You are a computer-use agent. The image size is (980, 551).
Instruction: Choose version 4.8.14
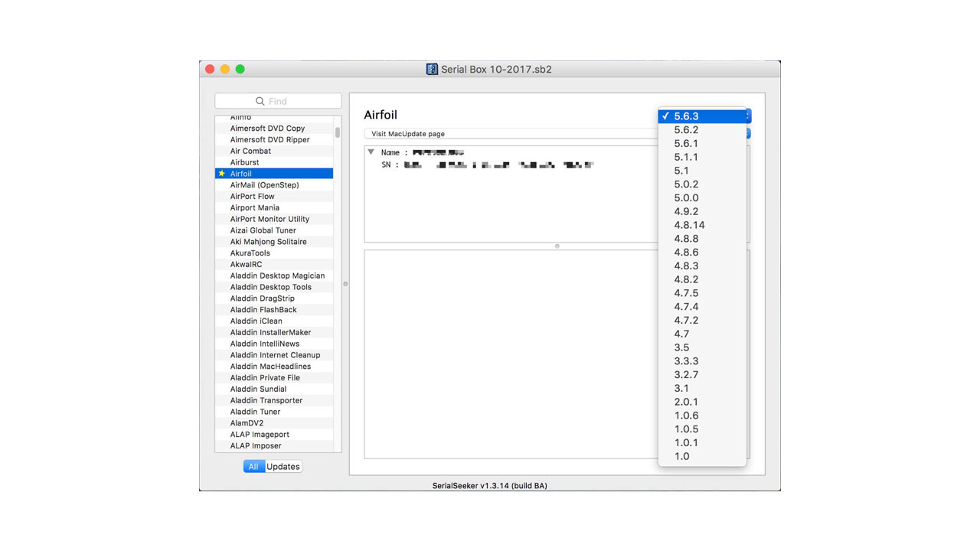702,225
